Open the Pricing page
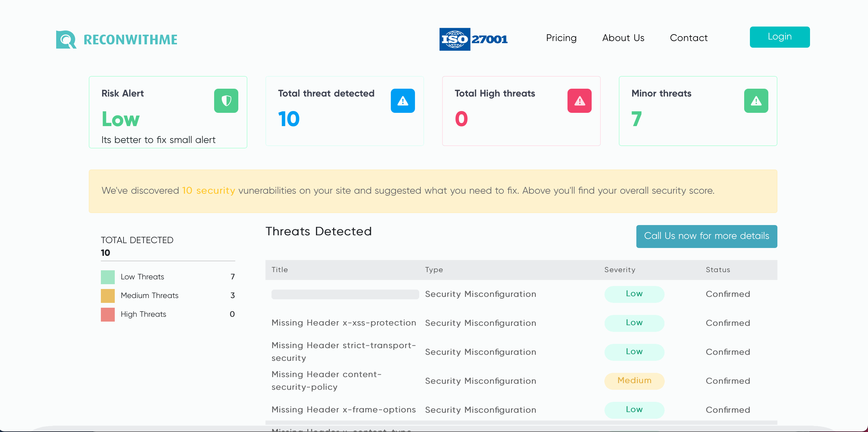 pos(561,38)
